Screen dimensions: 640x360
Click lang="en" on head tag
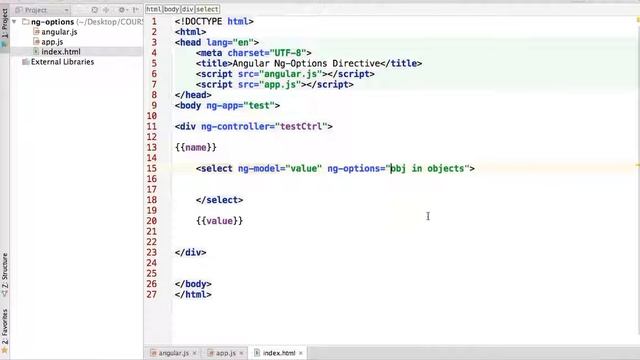[230, 42]
